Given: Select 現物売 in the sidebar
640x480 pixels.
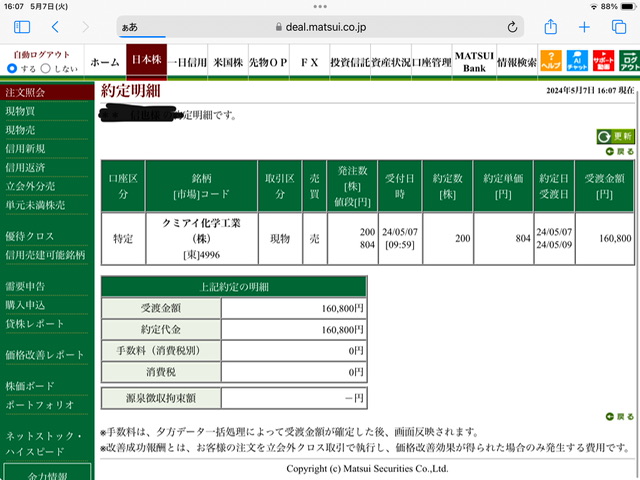Looking at the screenshot, I should click(20, 130).
